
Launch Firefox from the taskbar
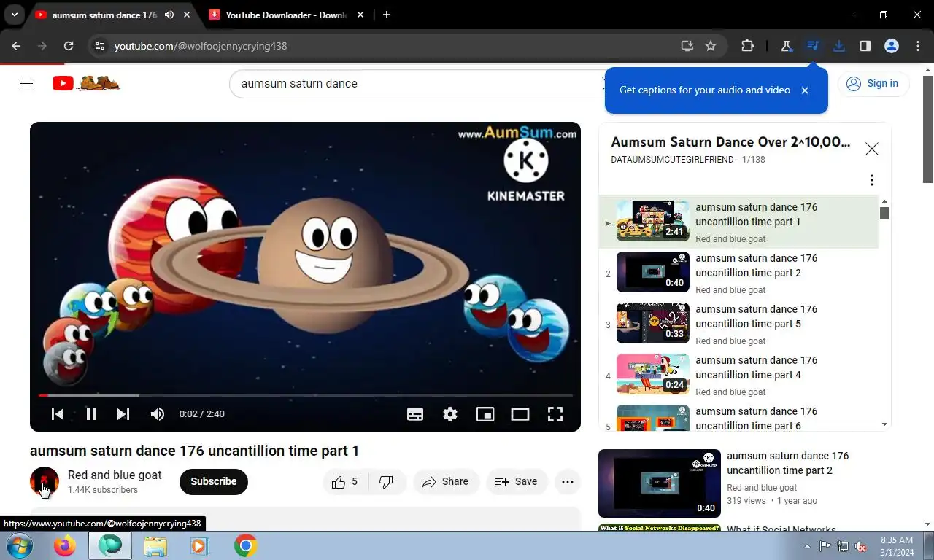65,545
